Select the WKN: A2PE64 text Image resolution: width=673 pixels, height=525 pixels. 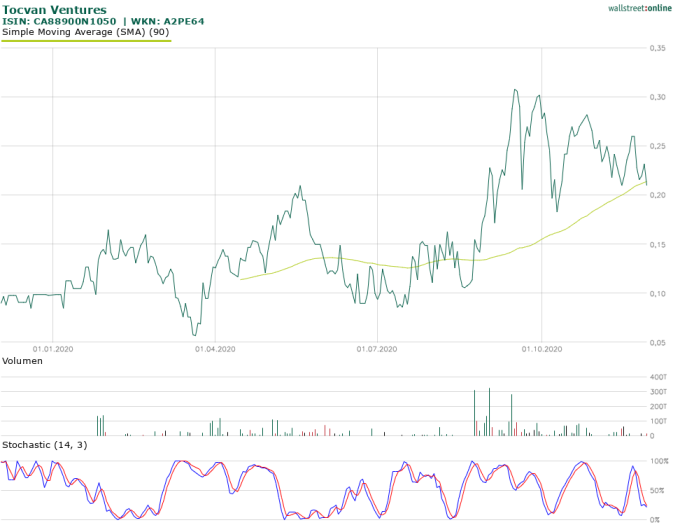tap(167, 21)
